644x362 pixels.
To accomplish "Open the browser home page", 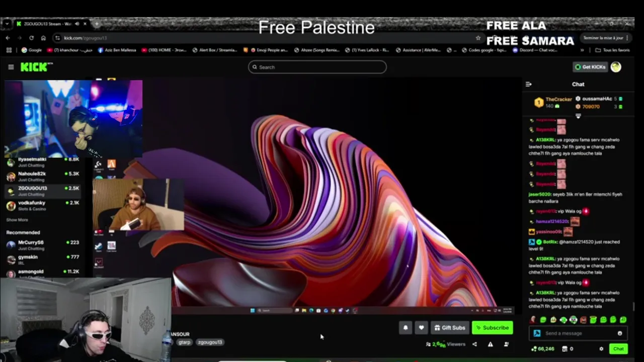I will point(43,38).
